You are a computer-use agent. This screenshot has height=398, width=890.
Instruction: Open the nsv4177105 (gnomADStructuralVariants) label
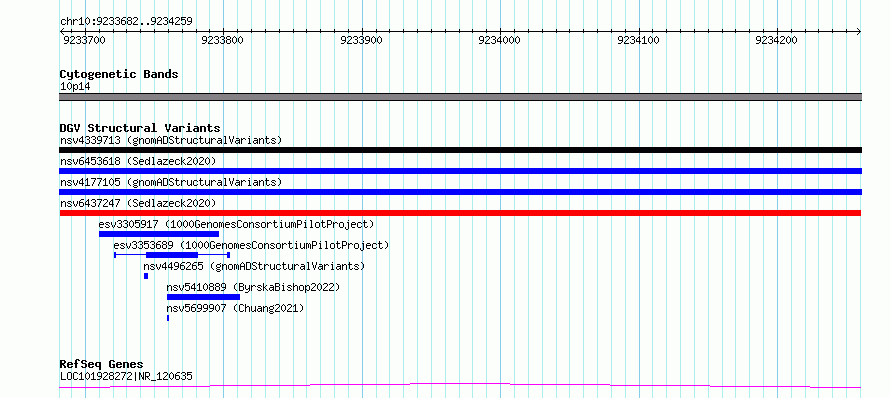click(171, 182)
